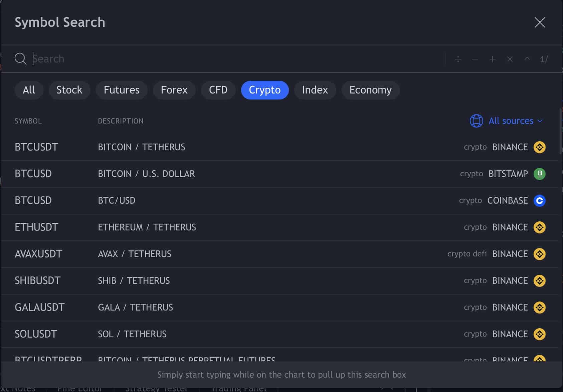Select SHIBUSDT from the list
Screen dimensions: 563x392
coord(280,281)
